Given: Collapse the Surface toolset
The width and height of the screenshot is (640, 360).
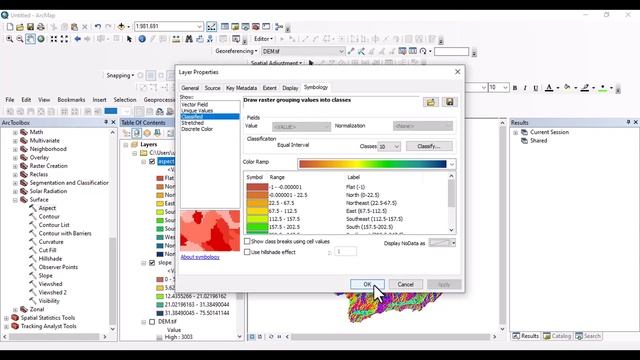Looking at the screenshot, I should [15, 200].
